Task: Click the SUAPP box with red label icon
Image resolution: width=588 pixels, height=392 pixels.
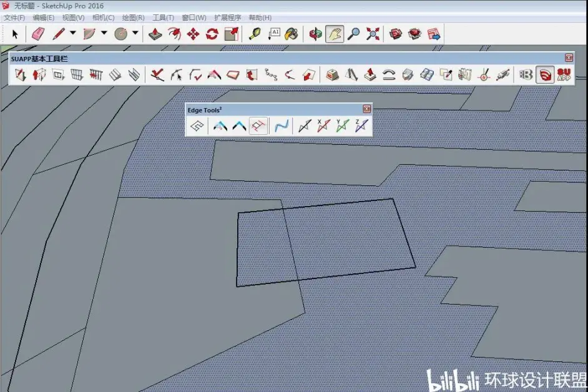Action: point(332,75)
